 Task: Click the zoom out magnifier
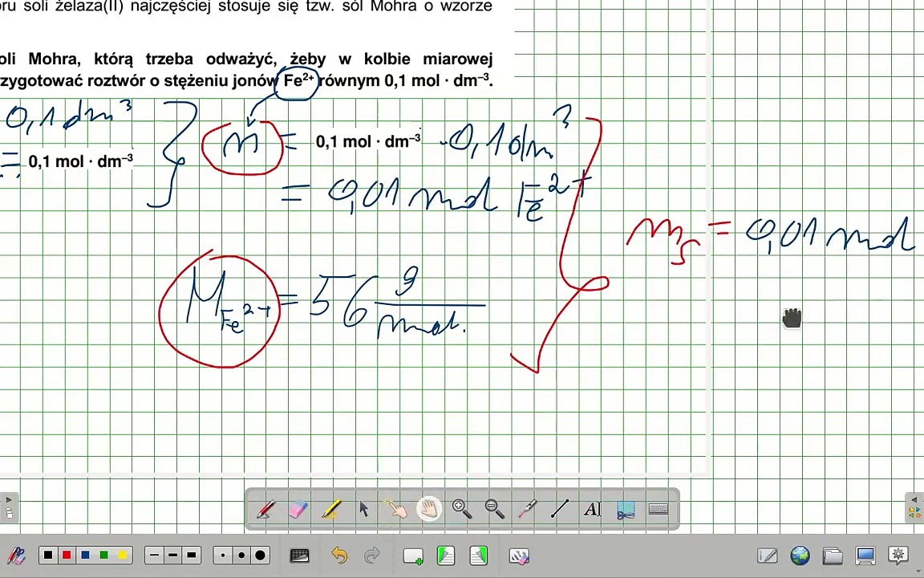click(x=494, y=508)
